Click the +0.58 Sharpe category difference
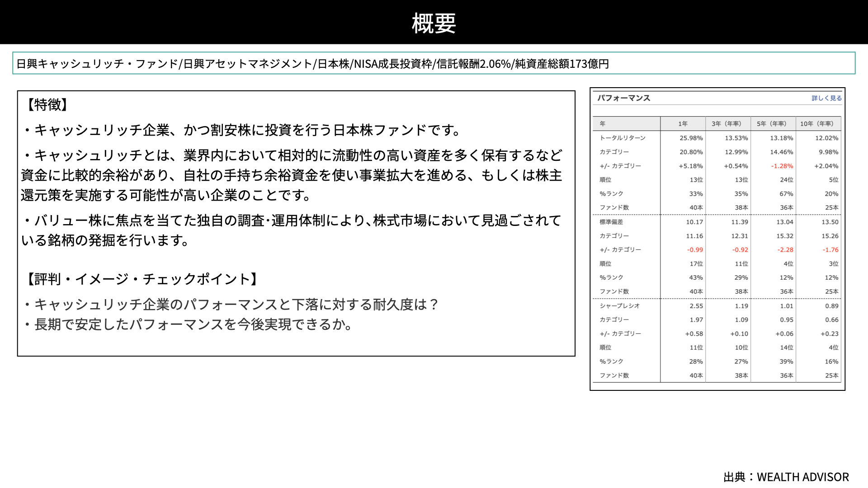This screenshot has height=488, width=868. [x=694, y=334]
